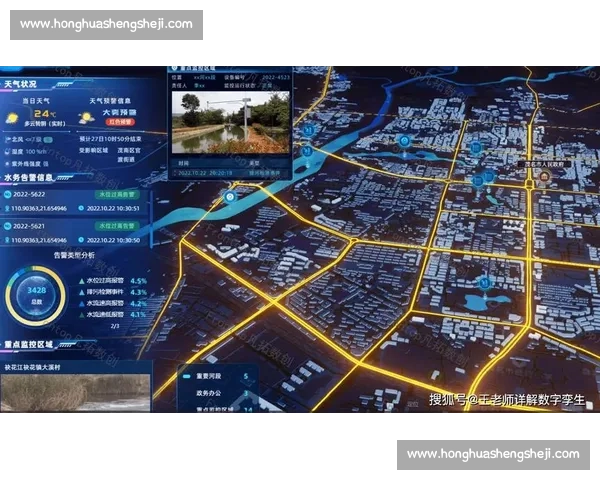Click the orange government building map marker
The image size is (600, 480).
coord(543,176)
